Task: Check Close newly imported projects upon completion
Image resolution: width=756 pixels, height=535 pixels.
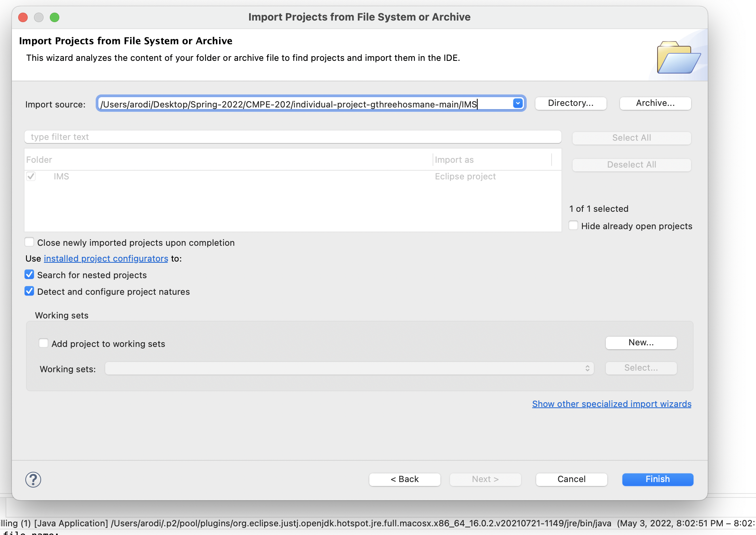Action: [29, 242]
